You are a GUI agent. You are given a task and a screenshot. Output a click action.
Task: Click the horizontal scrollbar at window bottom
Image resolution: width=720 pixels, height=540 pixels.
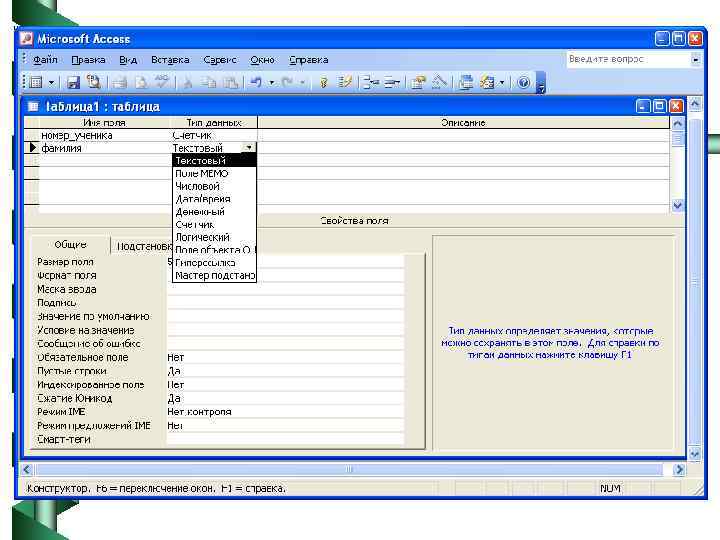click(350, 469)
